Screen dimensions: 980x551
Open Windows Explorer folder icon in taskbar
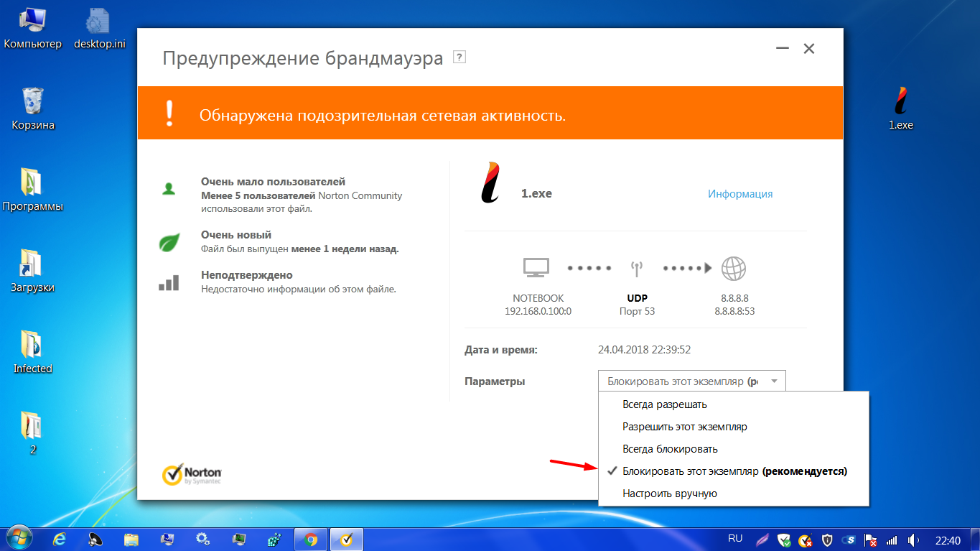click(x=131, y=540)
